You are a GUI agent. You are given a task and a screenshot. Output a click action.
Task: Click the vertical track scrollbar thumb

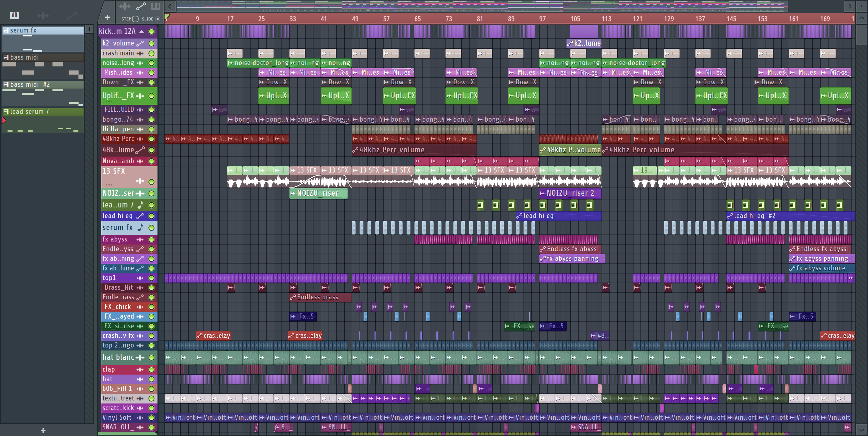tap(861, 34)
